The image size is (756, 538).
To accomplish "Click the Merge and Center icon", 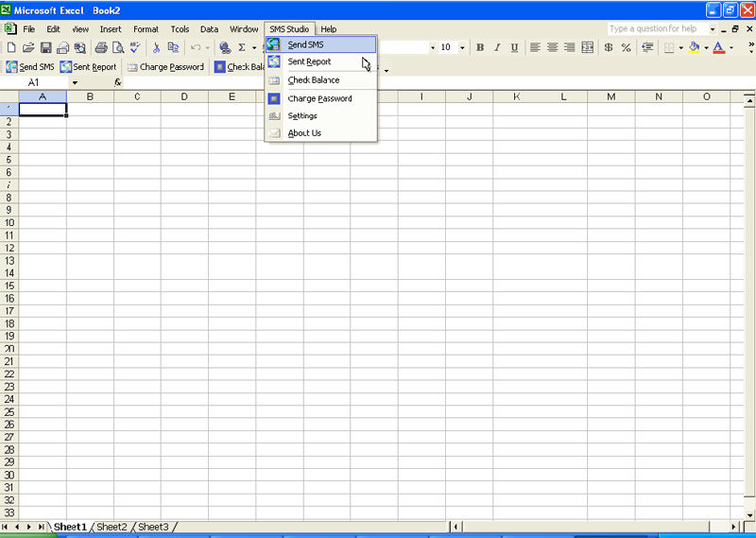I will (587, 47).
